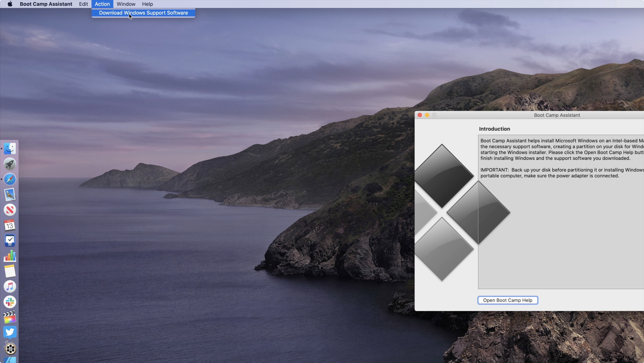644x363 pixels.
Task: Open Slack from the Dock
Action: tap(10, 302)
